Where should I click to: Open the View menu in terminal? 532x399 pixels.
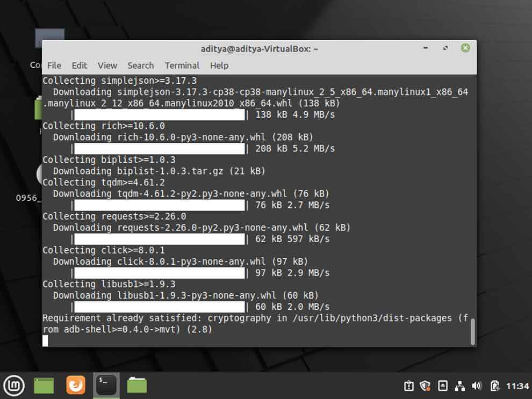107,66
